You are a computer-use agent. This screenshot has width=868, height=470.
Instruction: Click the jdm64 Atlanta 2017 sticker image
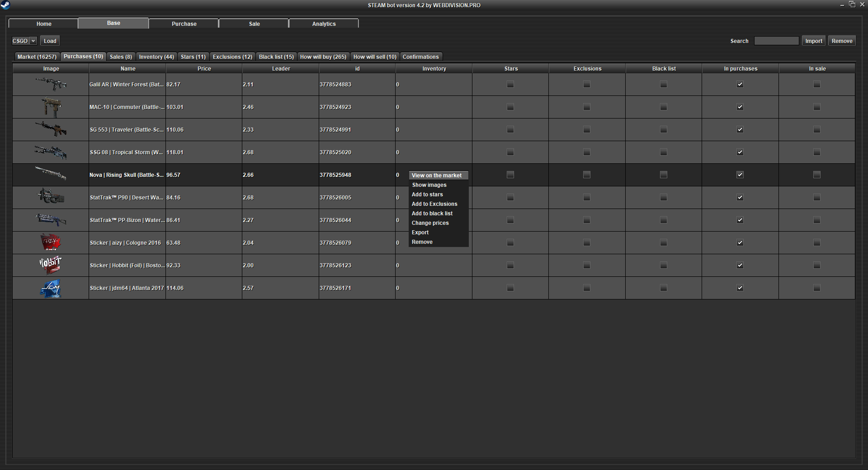pyautogui.click(x=51, y=288)
